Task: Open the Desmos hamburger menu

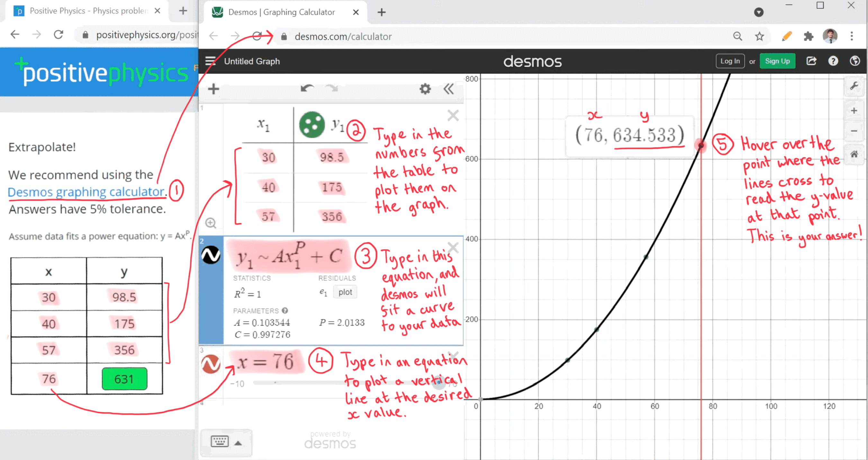Action: pyautogui.click(x=210, y=61)
